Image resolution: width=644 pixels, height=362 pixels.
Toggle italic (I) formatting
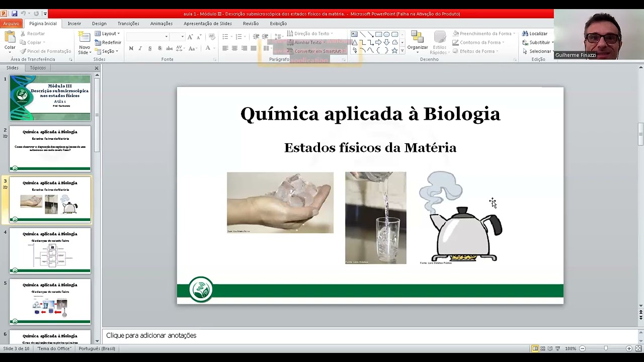(140, 48)
